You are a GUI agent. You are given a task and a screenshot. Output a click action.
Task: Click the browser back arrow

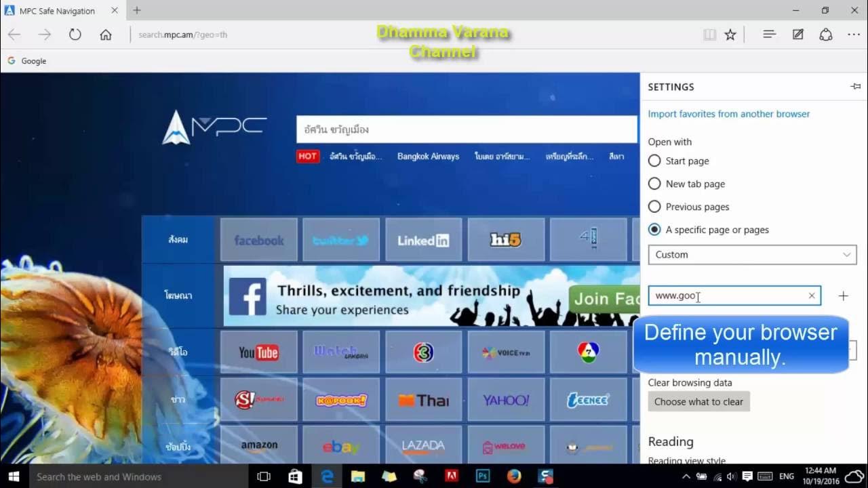tap(14, 35)
